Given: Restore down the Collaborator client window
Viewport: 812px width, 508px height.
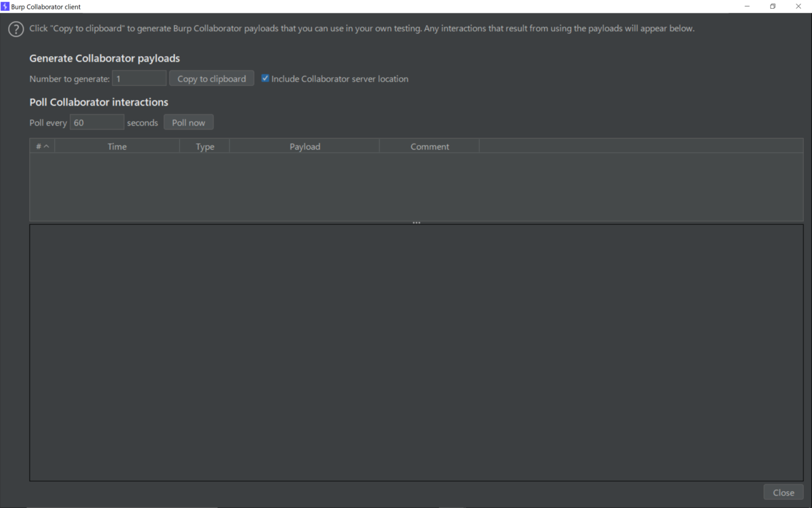Looking at the screenshot, I should pyautogui.click(x=773, y=6).
